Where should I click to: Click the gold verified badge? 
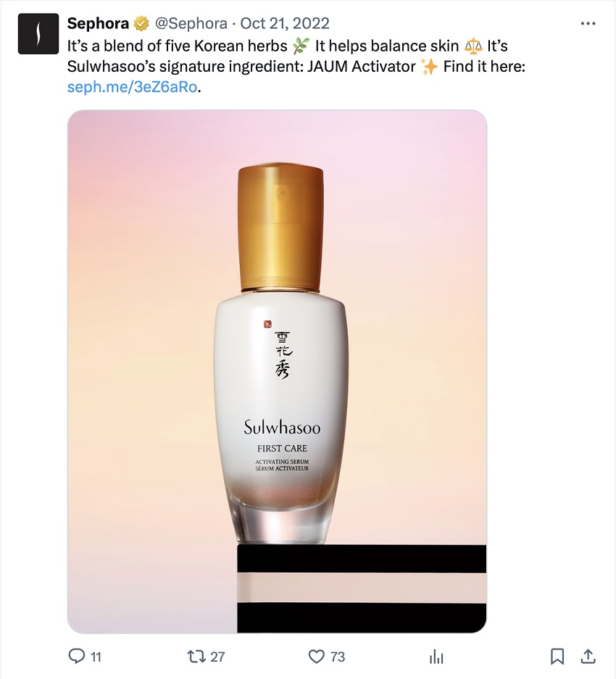click(x=141, y=23)
